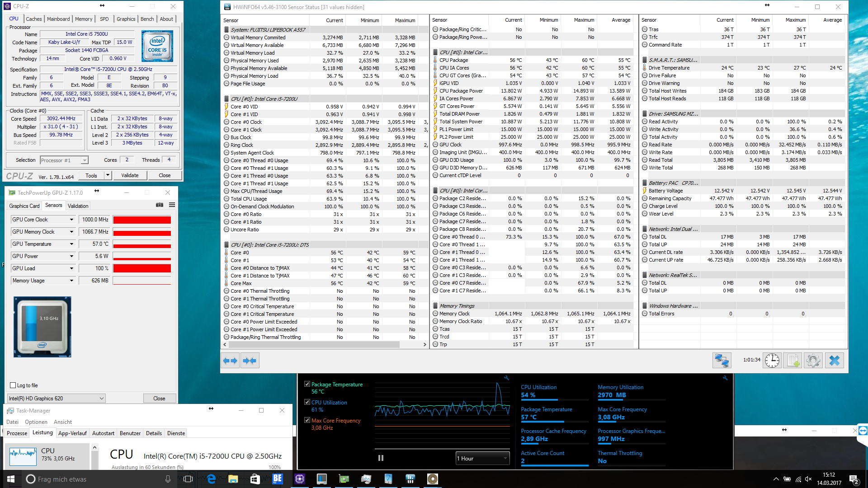This screenshot has height=488, width=868.
Task: Open Intel(R) HD Graphics 620 selector
Action: (57, 398)
